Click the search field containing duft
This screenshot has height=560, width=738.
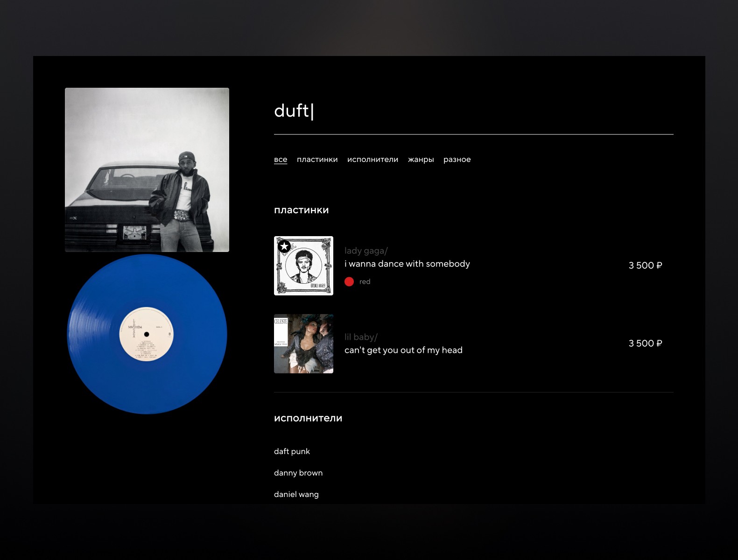click(474, 111)
